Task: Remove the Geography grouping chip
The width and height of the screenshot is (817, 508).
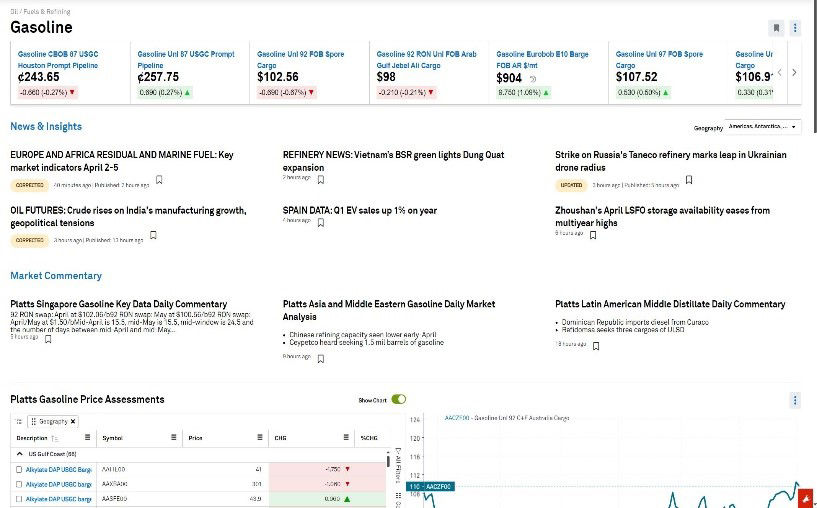Action: point(72,421)
